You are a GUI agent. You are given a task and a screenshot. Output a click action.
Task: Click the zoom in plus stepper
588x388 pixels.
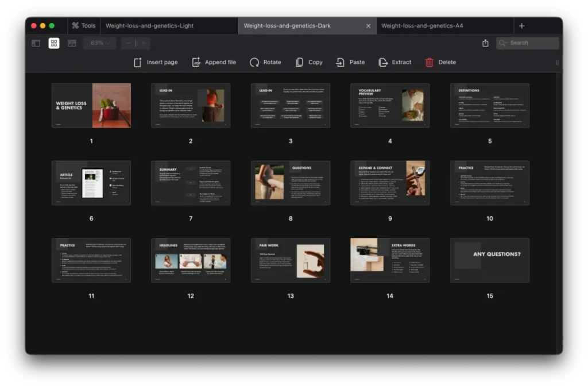pos(144,43)
